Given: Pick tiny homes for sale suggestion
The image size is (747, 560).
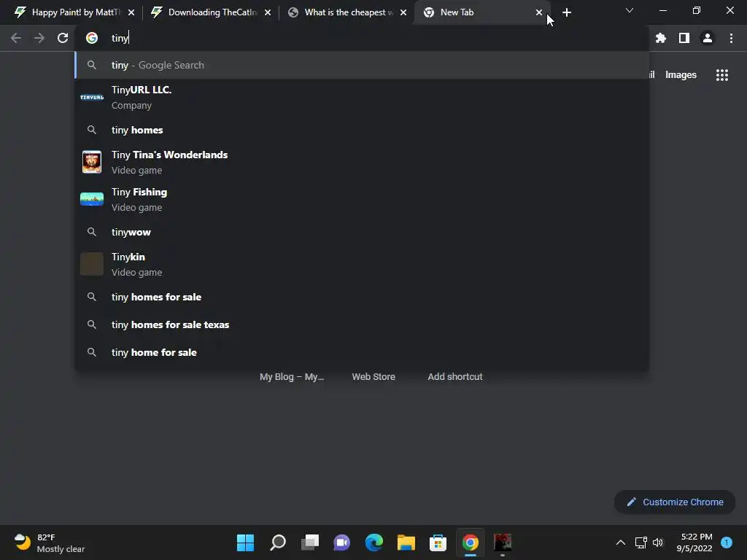Looking at the screenshot, I should click(x=362, y=297).
